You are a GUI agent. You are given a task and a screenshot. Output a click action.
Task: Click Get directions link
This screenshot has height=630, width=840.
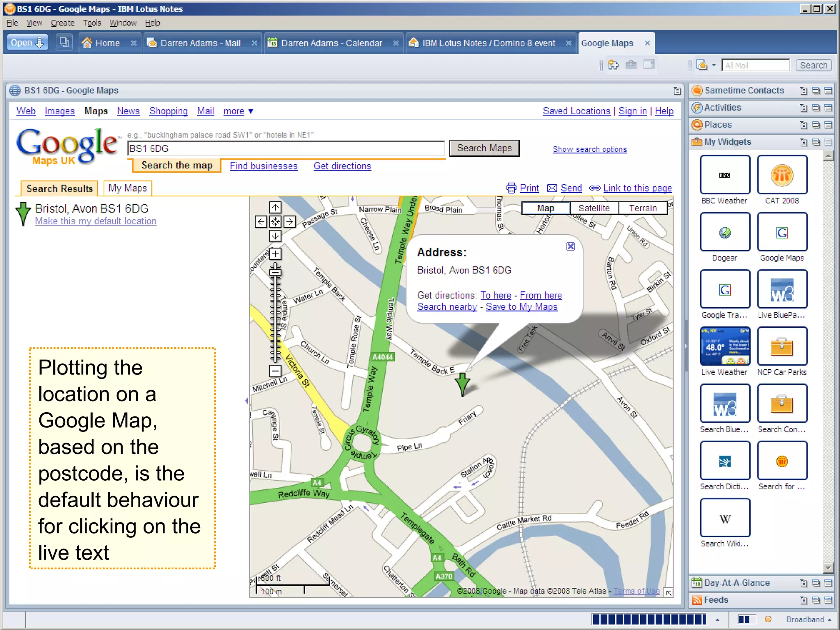[x=342, y=166]
